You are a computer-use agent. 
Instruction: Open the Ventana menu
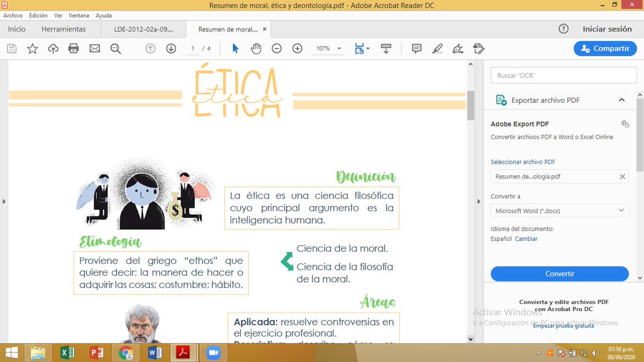tap(79, 16)
